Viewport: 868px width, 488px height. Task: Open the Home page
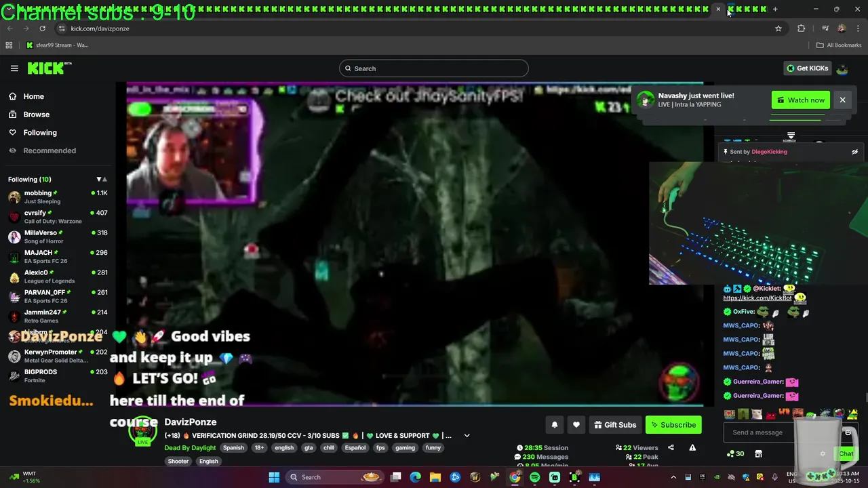pyautogui.click(x=33, y=96)
